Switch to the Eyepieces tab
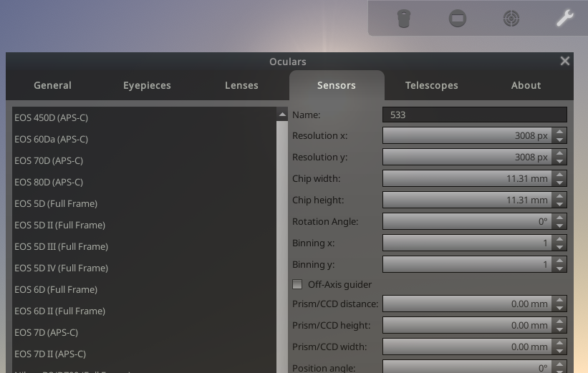 [147, 85]
